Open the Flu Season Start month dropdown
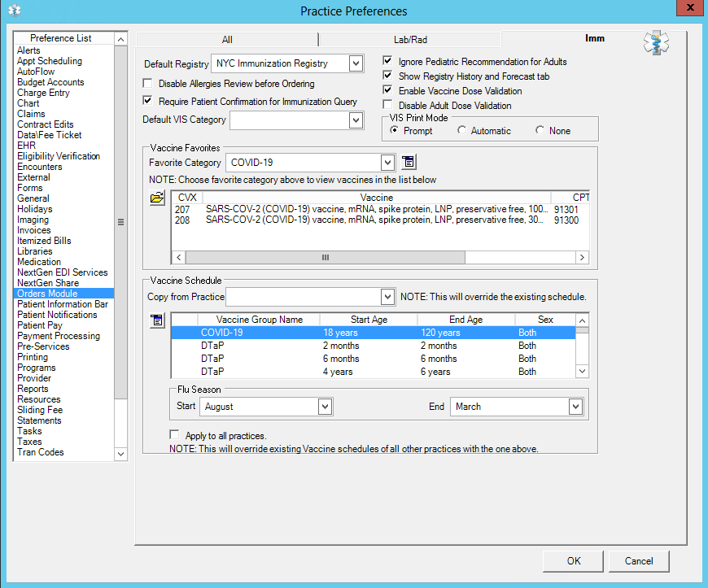 click(x=325, y=407)
